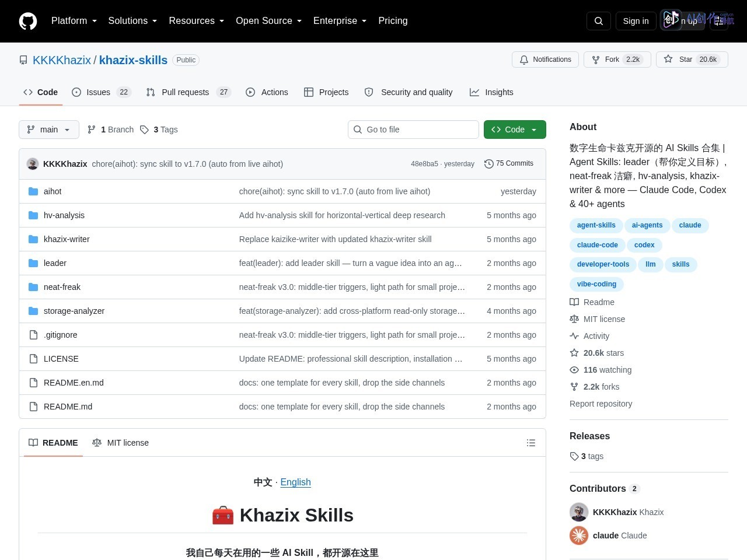Click the leader folder icon
The image size is (747, 560).
33,263
